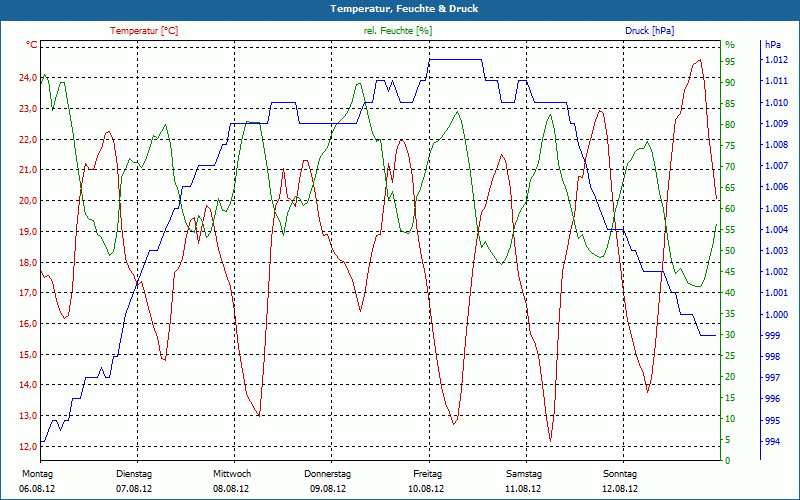Click the 90 tick on the humidity axis
The width and height of the screenshot is (800, 500).
[730, 83]
